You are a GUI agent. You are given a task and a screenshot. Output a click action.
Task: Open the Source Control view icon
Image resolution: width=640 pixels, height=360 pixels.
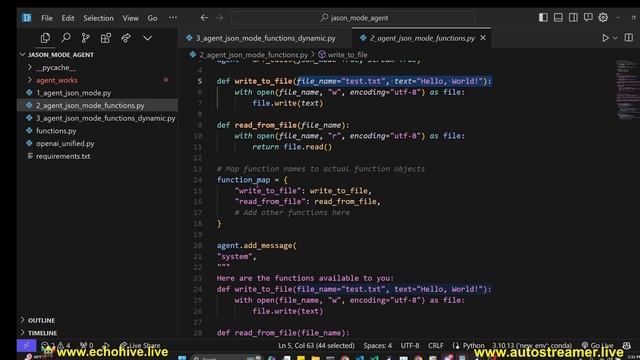pyautogui.click(x=85, y=38)
